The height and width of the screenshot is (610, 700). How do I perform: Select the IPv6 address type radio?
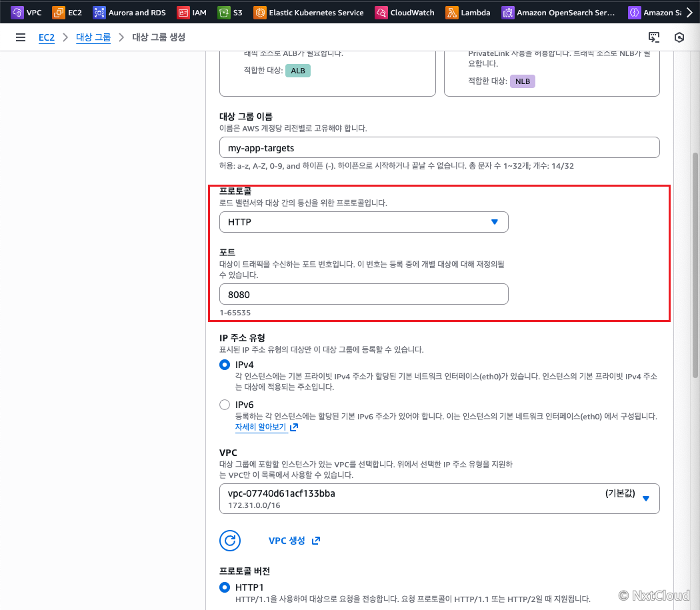pyautogui.click(x=225, y=405)
